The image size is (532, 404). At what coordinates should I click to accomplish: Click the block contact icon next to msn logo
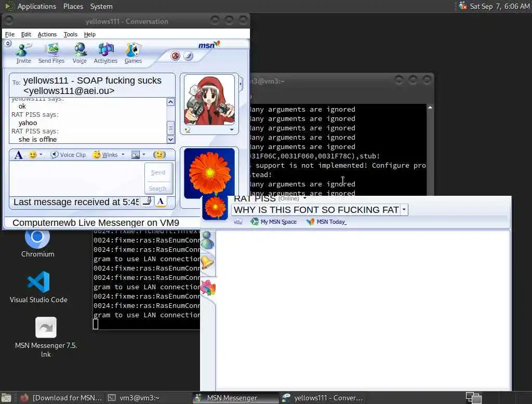coord(175,56)
